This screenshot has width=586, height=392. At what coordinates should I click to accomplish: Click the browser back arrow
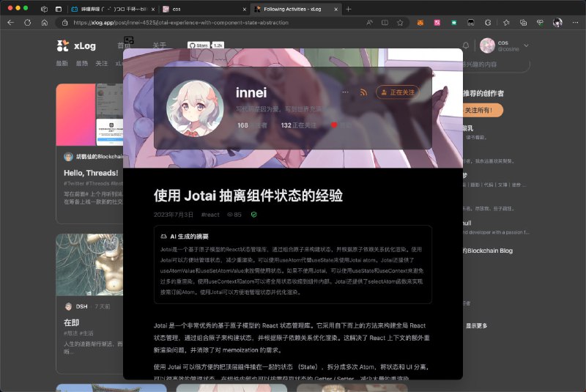pos(10,23)
